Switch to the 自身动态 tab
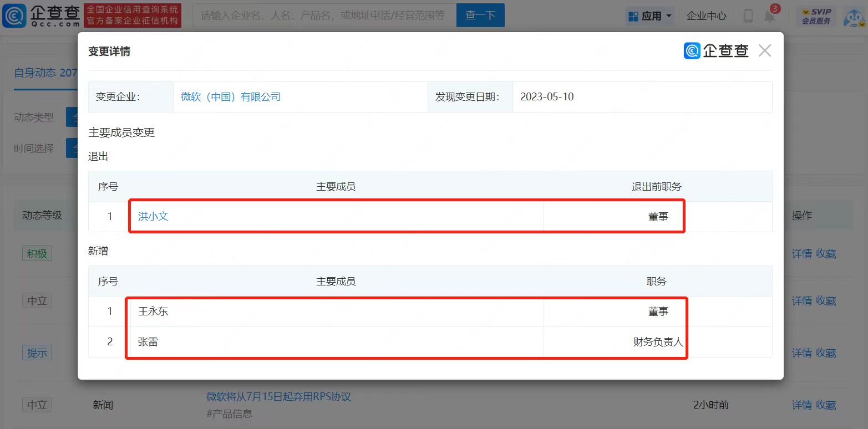The height and width of the screenshot is (429, 868). point(45,73)
